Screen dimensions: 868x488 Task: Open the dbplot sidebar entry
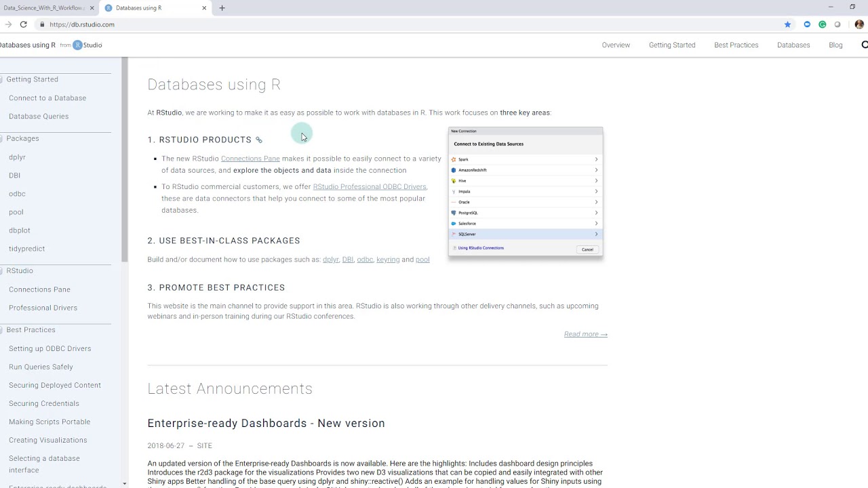(x=20, y=230)
